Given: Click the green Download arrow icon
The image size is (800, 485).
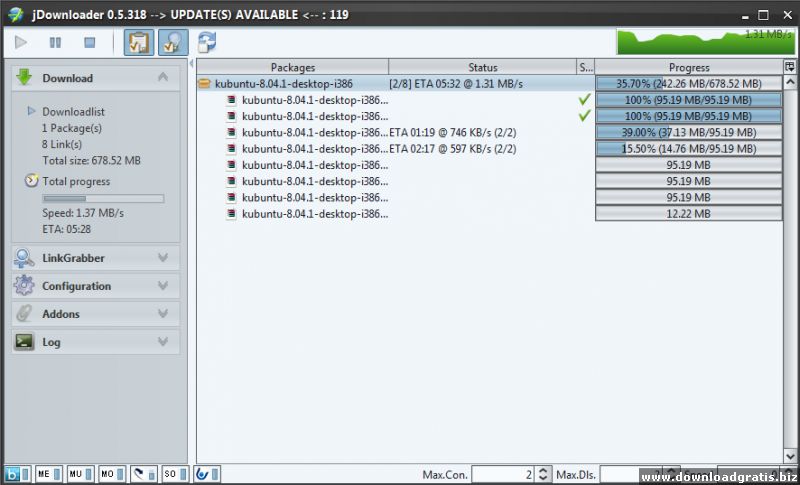Looking at the screenshot, I should pos(24,78).
